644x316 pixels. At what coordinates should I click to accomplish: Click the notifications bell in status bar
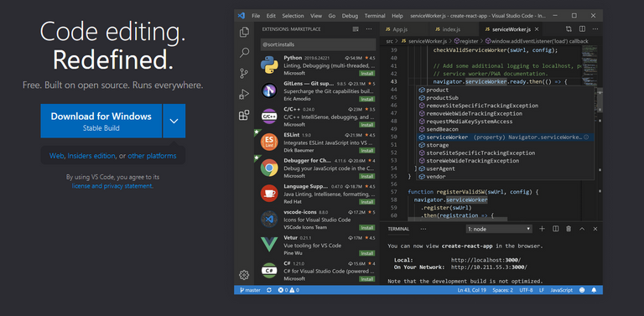594,290
